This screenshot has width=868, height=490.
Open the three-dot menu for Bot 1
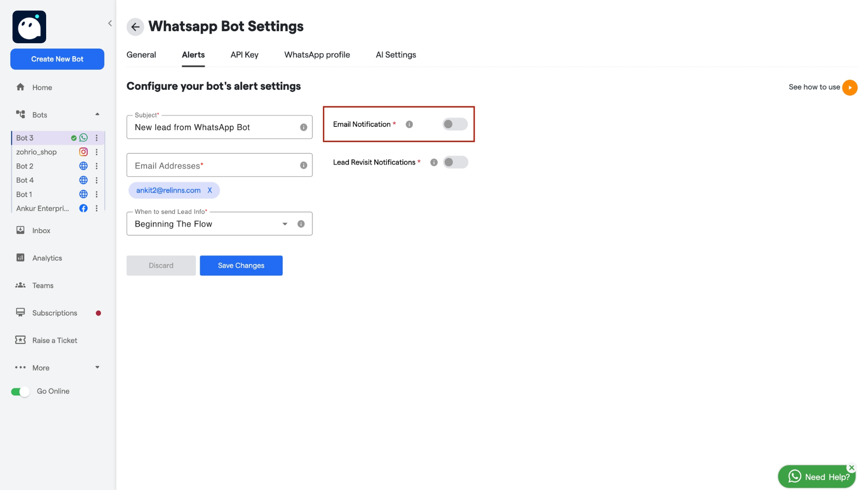pos(97,194)
